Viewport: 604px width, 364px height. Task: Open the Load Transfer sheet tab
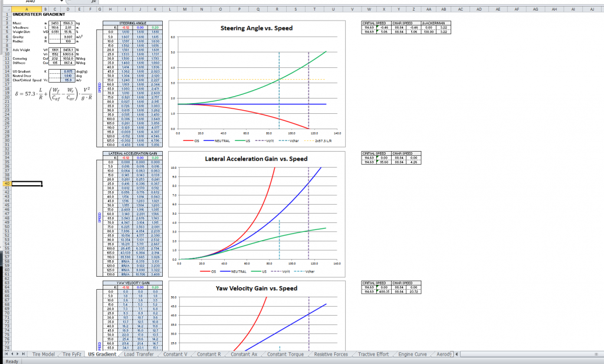(x=139, y=354)
